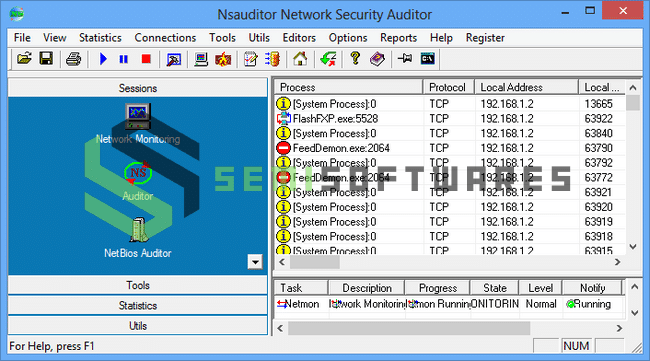This screenshot has width=650, height=361.
Task: Open the Reports menu
Action: [398, 38]
